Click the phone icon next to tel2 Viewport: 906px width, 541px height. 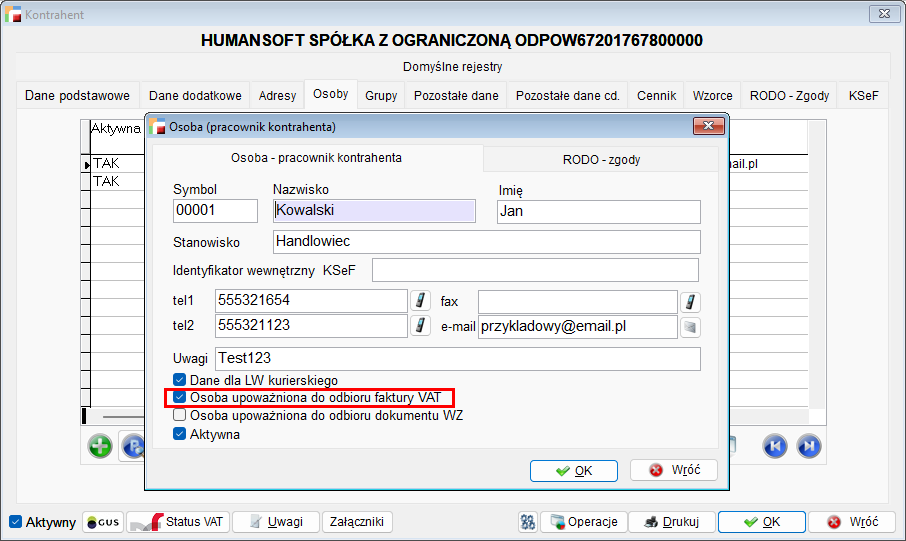tap(421, 326)
